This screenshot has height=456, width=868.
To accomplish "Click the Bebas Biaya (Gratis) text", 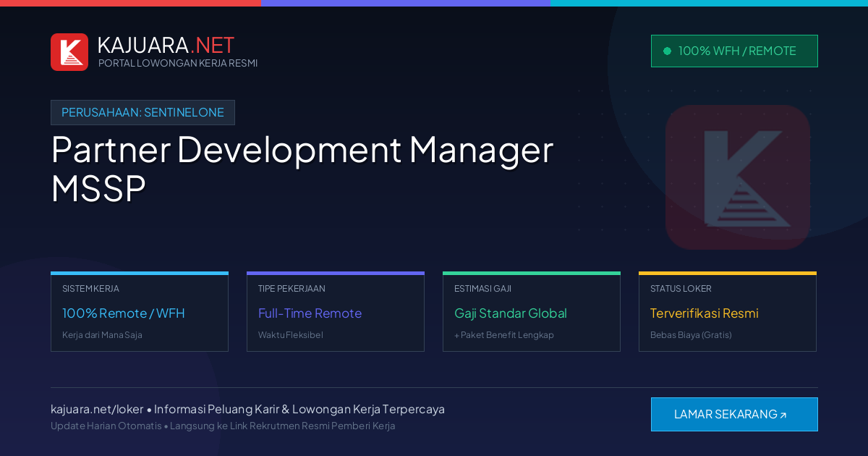I will [x=691, y=335].
